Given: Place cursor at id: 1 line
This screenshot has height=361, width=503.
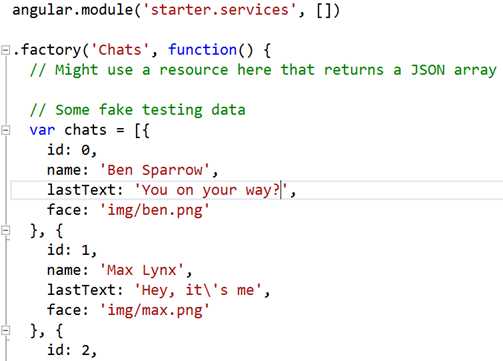Looking at the screenshot, I should (72, 250).
